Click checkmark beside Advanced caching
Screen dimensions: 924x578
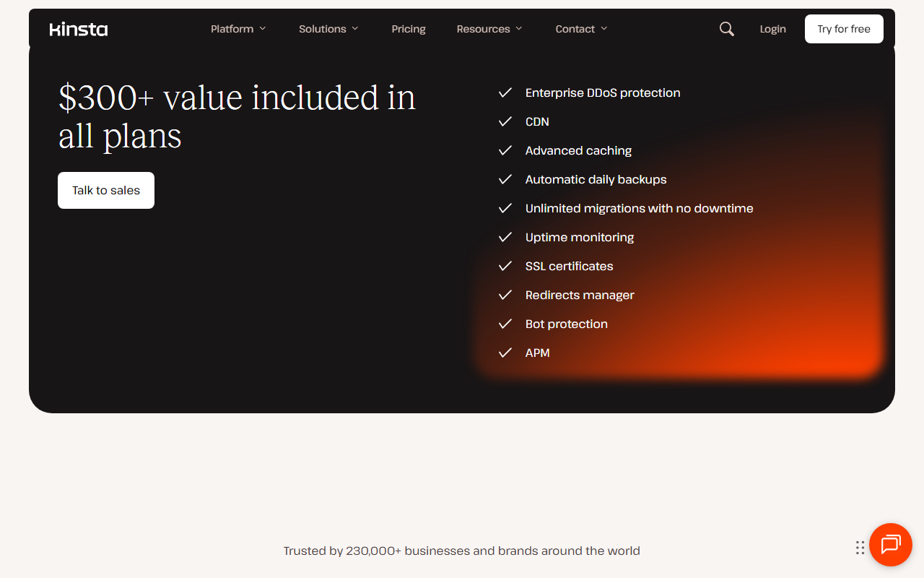[x=505, y=150]
